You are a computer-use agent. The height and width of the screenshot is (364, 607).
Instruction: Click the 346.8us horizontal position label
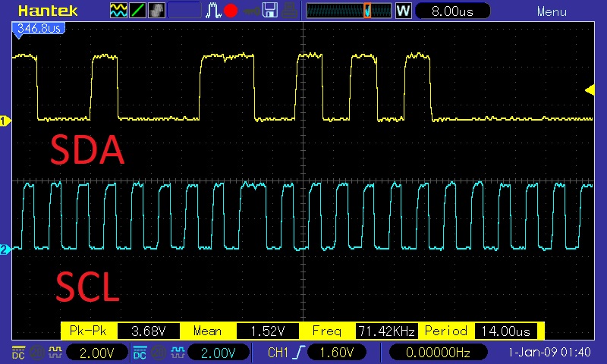[x=39, y=28]
